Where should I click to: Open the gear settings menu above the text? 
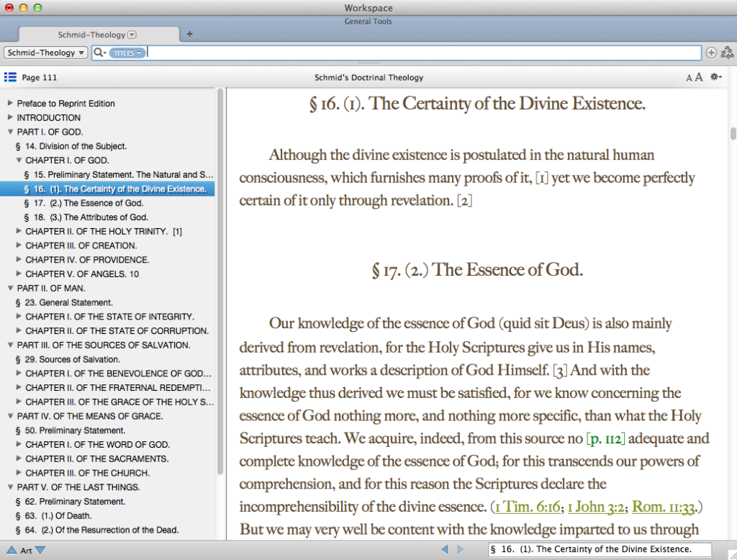coord(715,77)
